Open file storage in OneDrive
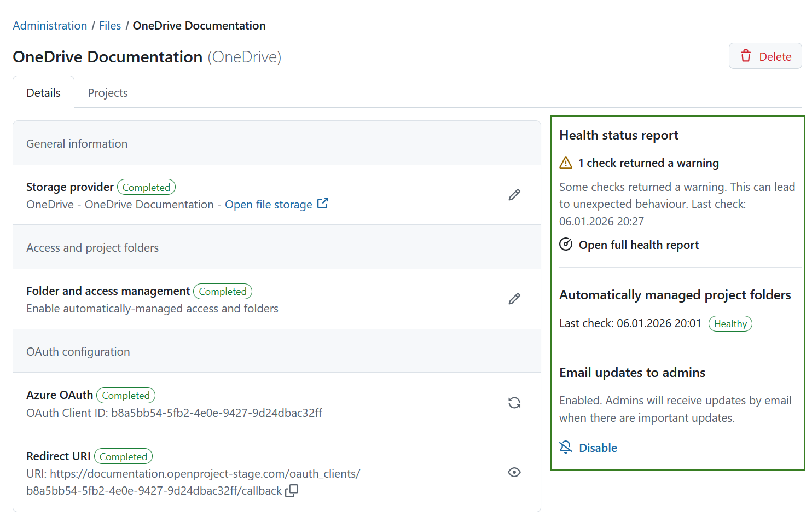Viewport: 812px width, 522px height. pos(268,204)
